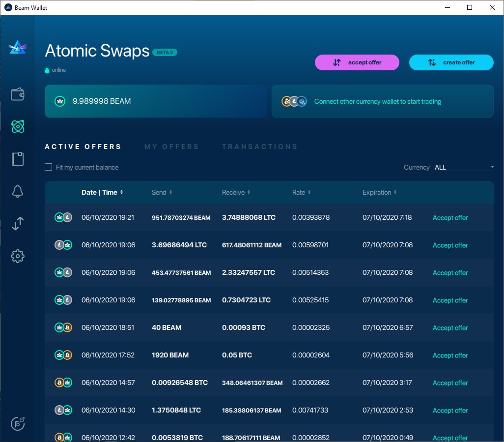504x442 pixels.
Task: Click coin pair icon of 139.02778895 BEAM offer
Action: click(x=63, y=300)
